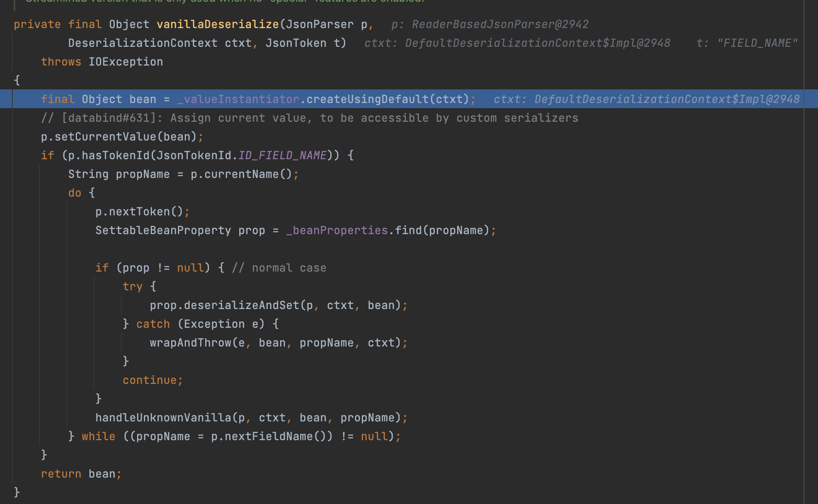Click the p.currentName() call
This screenshot has height=504, width=818.
point(241,174)
